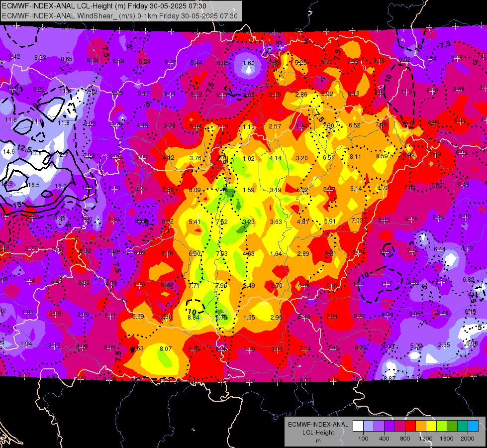Click the bold 15 contour label

point(17,205)
